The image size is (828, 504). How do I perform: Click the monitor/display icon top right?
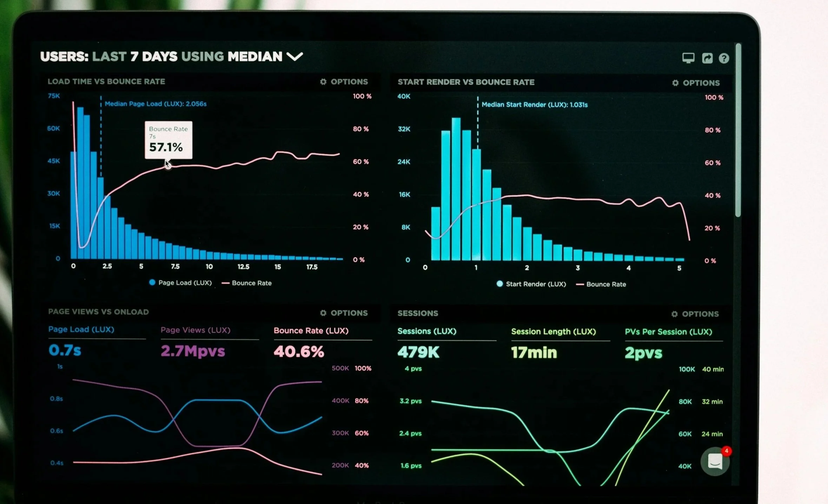coord(689,58)
